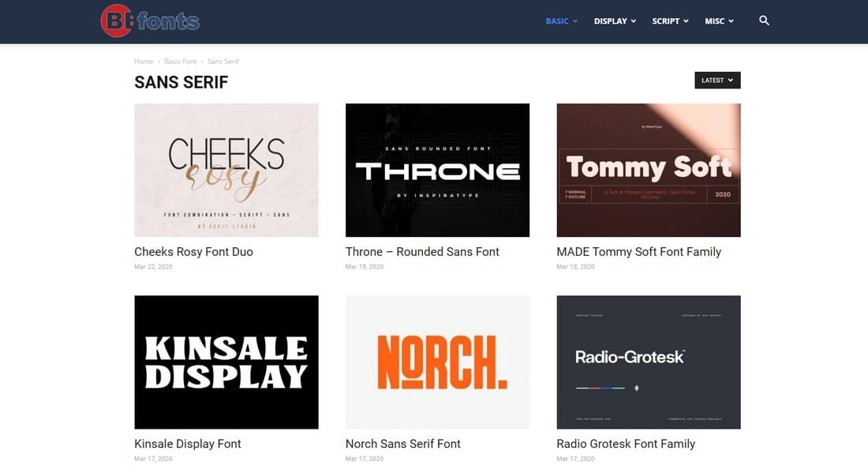Open Cheeks Rosy Font Duo title

pos(194,252)
